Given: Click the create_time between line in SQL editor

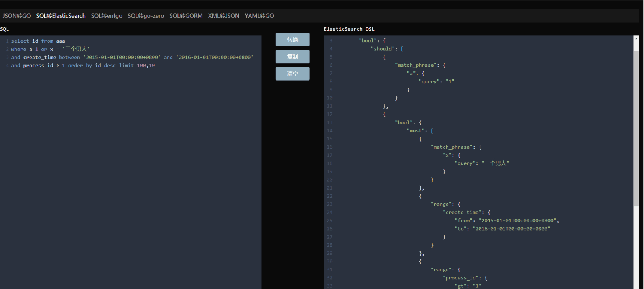Looking at the screenshot, I should tap(132, 58).
